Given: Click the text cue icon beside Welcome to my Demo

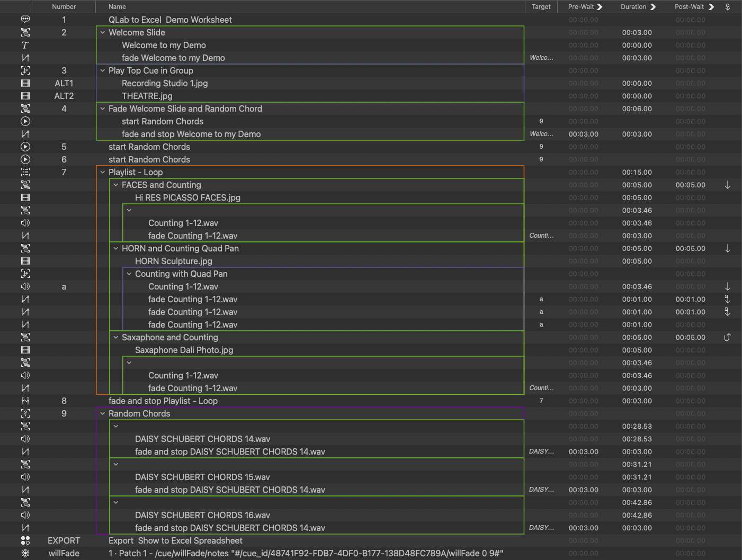Looking at the screenshot, I should pyautogui.click(x=25, y=45).
